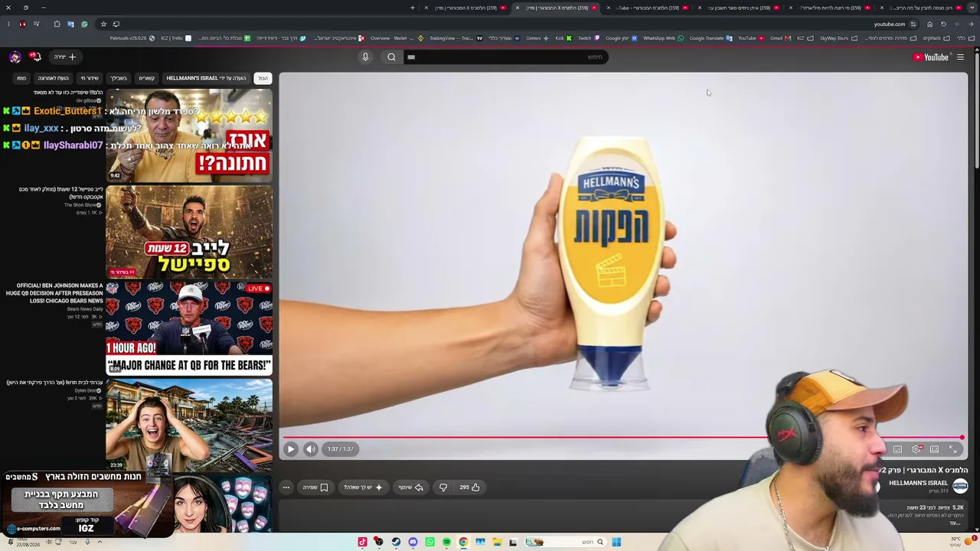
Task: Open the YouTube hamburger guide menu
Action: pos(960,57)
